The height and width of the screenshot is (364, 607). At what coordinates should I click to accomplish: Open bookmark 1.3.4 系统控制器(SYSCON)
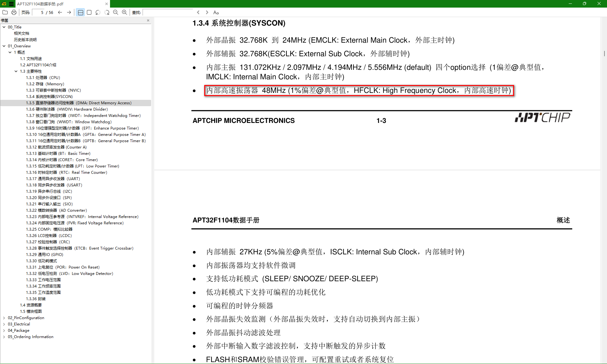[x=49, y=97]
